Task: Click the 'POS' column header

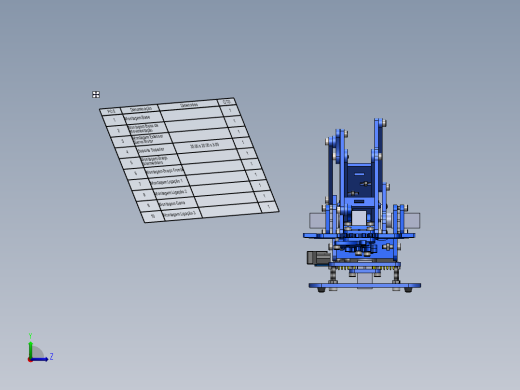Action: coord(111,111)
